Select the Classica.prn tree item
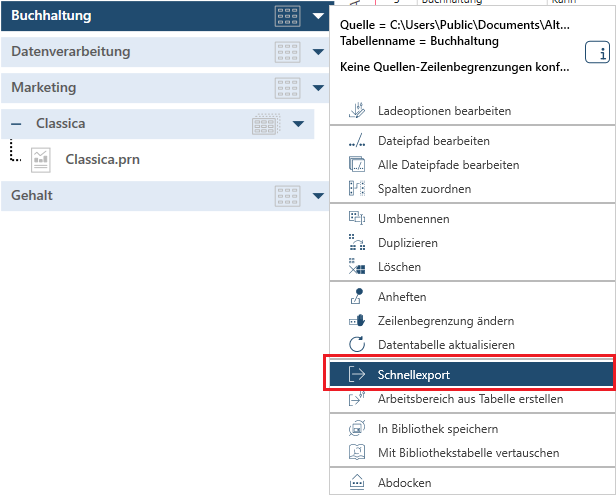Screen dimensions: 616x495 (100, 158)
